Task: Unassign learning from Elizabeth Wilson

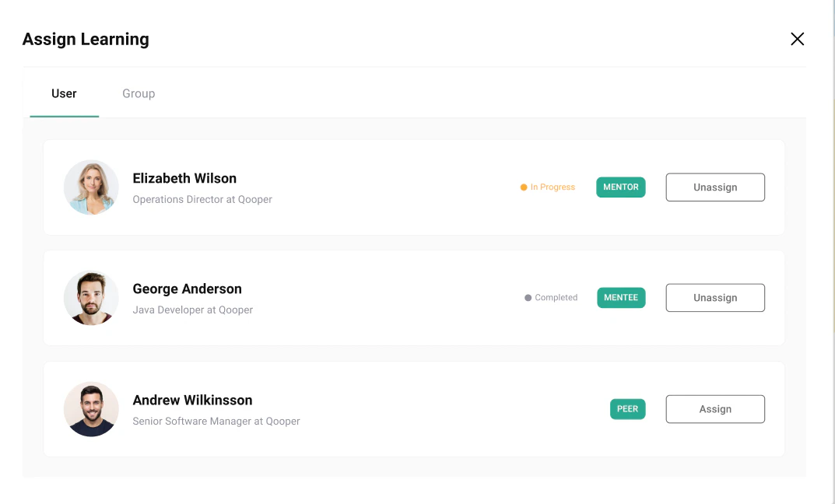Action: [x=714, y=187]
